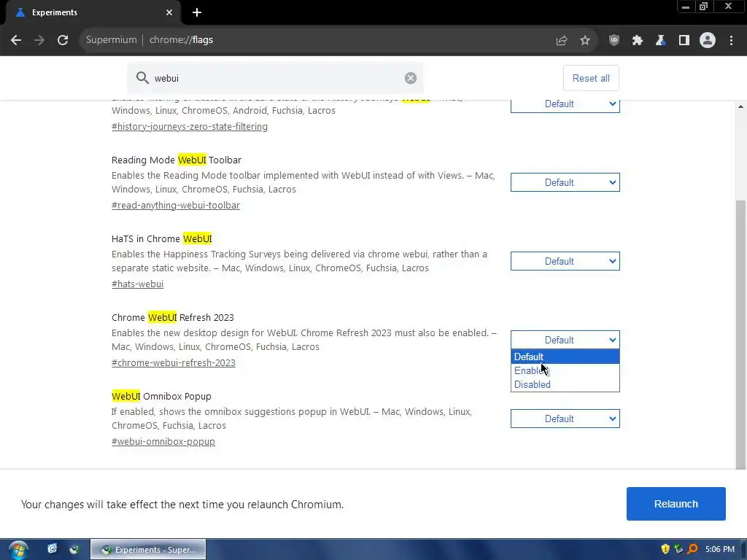
Task: Click the Experiments - Supermium taskbar button
Action: (148, 550)
